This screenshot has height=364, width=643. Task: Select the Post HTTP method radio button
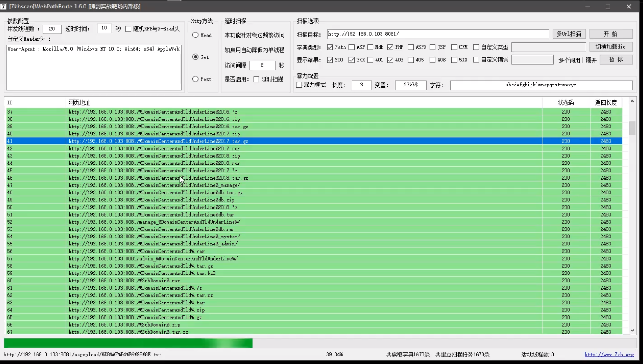coord(196,79)
